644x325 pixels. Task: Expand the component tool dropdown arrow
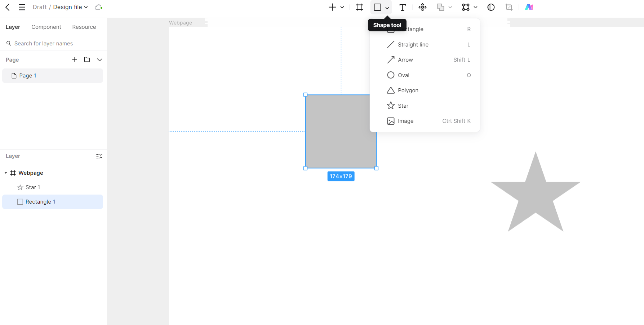pos(475,7)
